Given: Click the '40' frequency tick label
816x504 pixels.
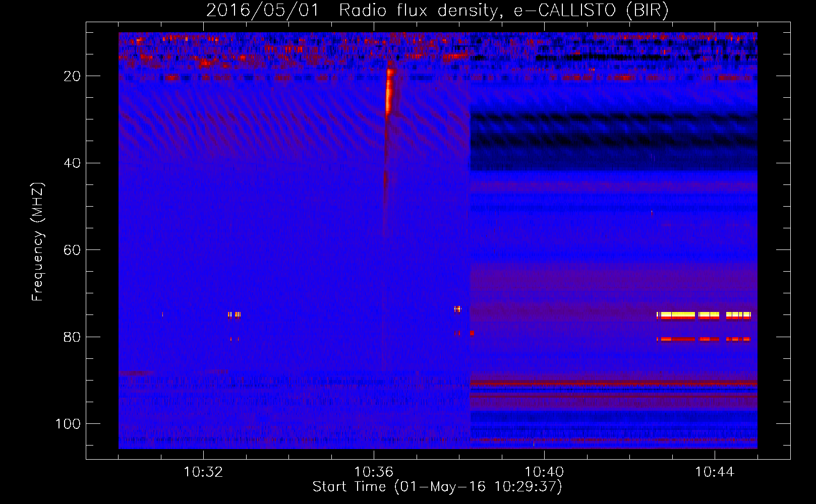Looking at the screenshot, I should click(72, 163).
